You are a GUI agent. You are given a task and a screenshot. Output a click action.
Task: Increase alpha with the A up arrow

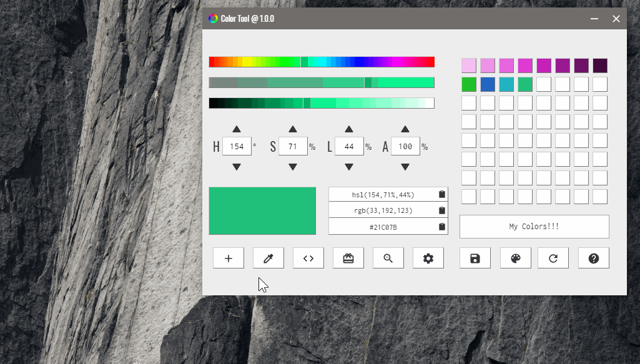pyautogui.click(x=405, y=129)
